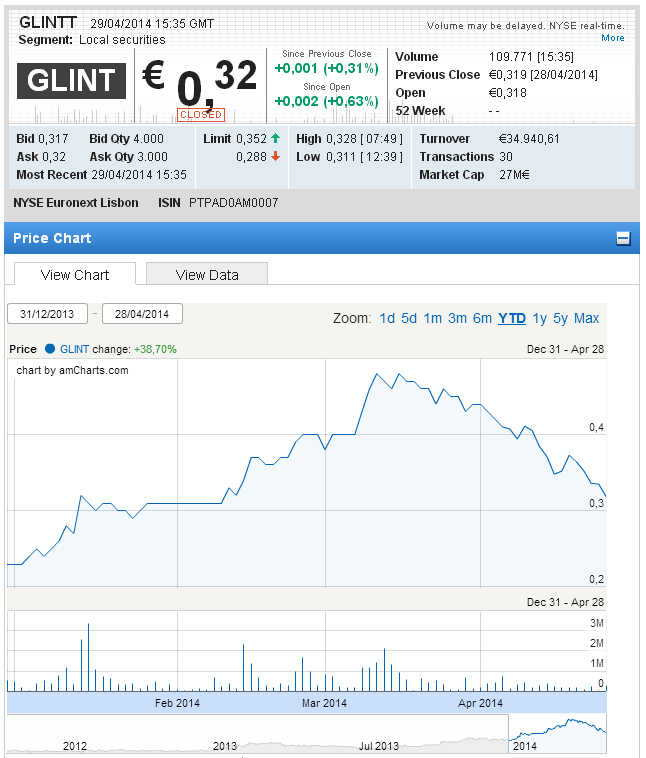Select the GLINT legend label
Image resolution: width=646 pixels, height=758 pixels.
[x=74, y=349]
